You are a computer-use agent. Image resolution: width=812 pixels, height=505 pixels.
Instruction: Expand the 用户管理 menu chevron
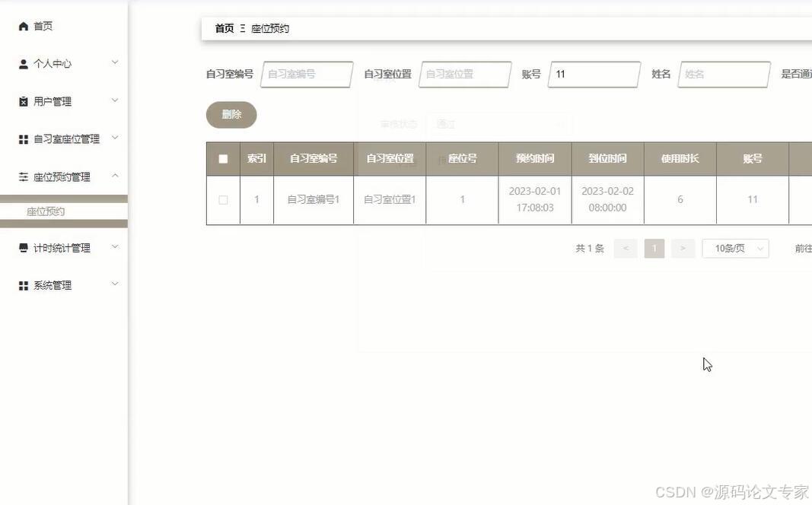115,100
